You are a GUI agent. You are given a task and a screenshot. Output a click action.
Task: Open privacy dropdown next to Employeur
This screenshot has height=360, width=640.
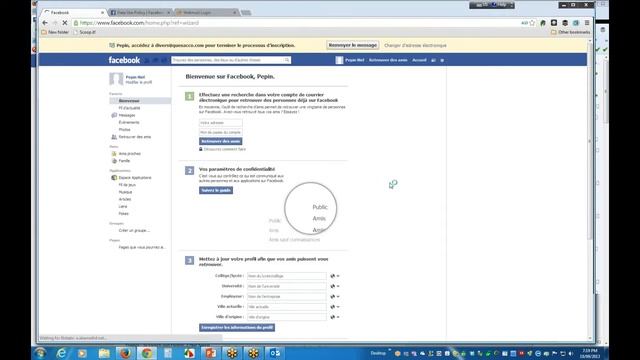[x=335, y=296]
